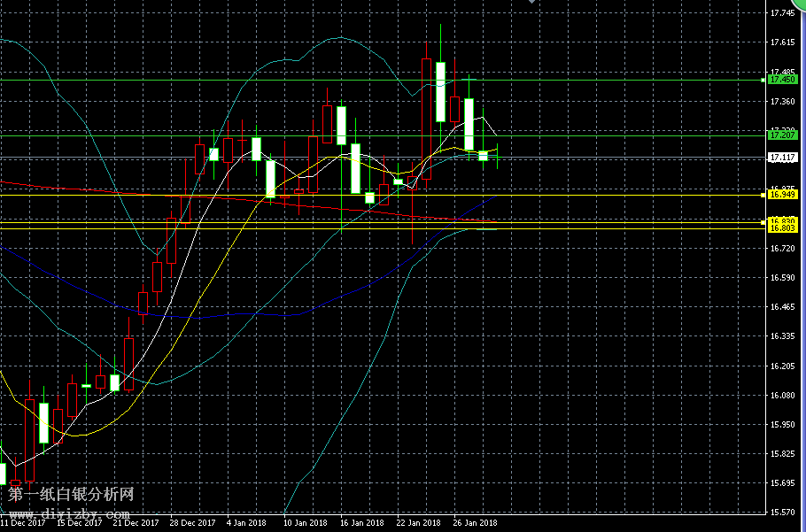Click the 26 Jan 2018 date label
The height and width of the screenshot is (532, 806).
tap(475, 523)
